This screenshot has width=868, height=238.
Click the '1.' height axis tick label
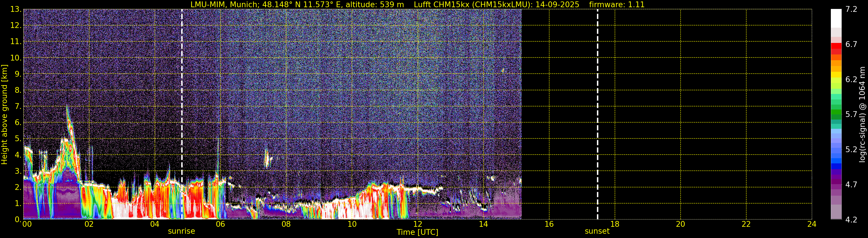pyautogui.click(x=18, y=203)
